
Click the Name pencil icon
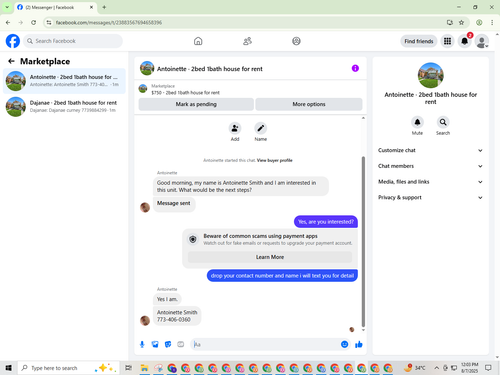[x=261, y=128]
